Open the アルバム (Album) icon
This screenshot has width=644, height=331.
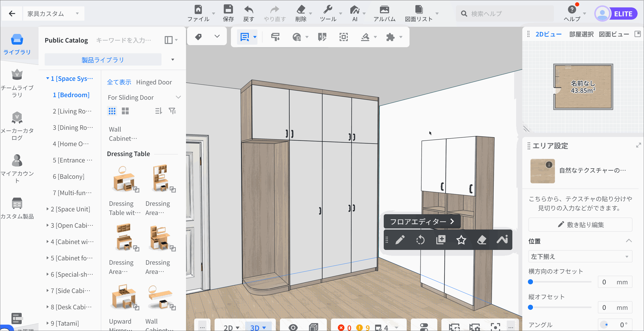coord(384,10)
